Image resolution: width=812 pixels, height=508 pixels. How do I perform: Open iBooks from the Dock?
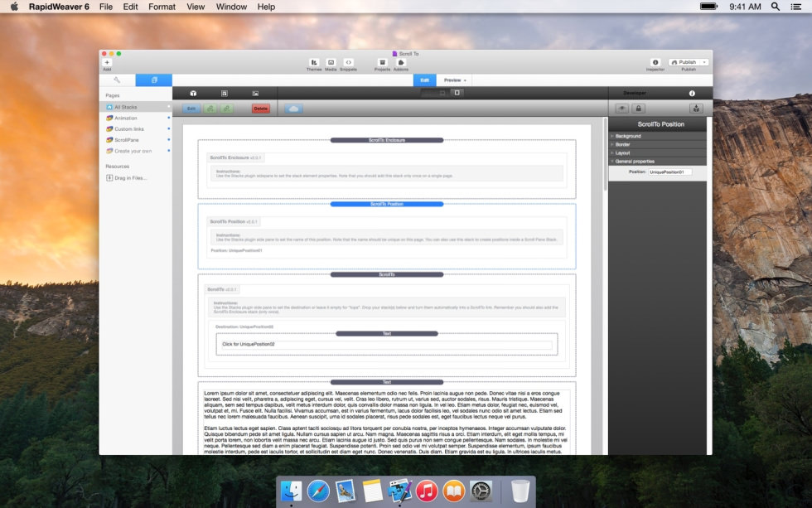coord(454,491)
